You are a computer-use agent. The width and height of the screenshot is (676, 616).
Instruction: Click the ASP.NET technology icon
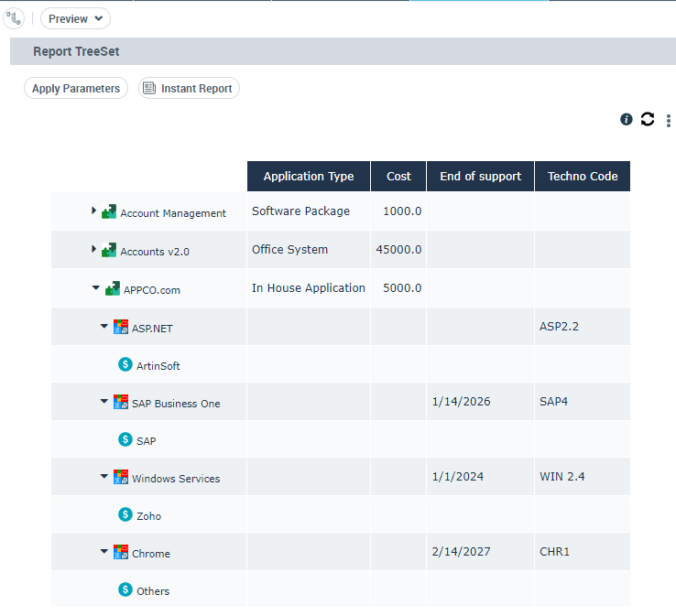(x=121, y=328)
